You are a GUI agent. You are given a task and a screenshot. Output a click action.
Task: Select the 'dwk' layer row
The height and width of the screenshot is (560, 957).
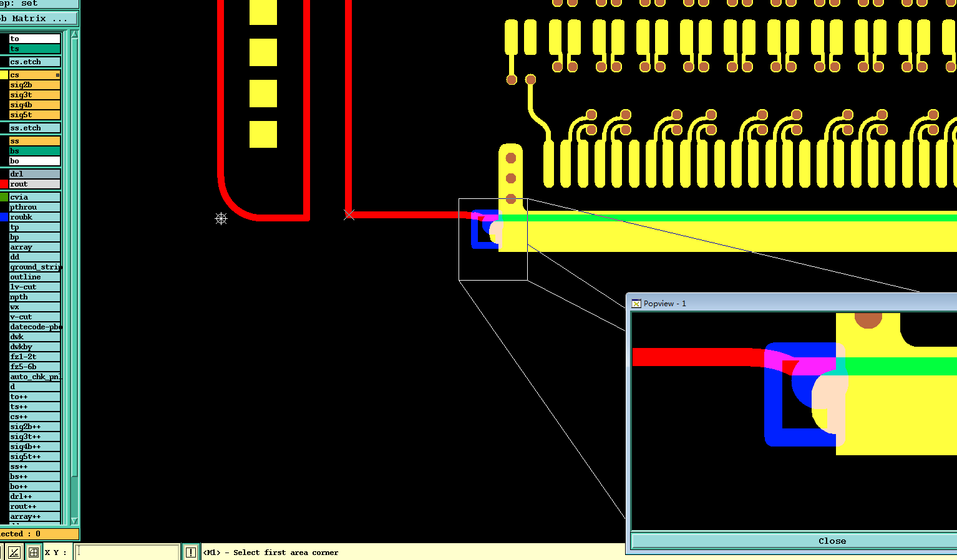(35, 337)
